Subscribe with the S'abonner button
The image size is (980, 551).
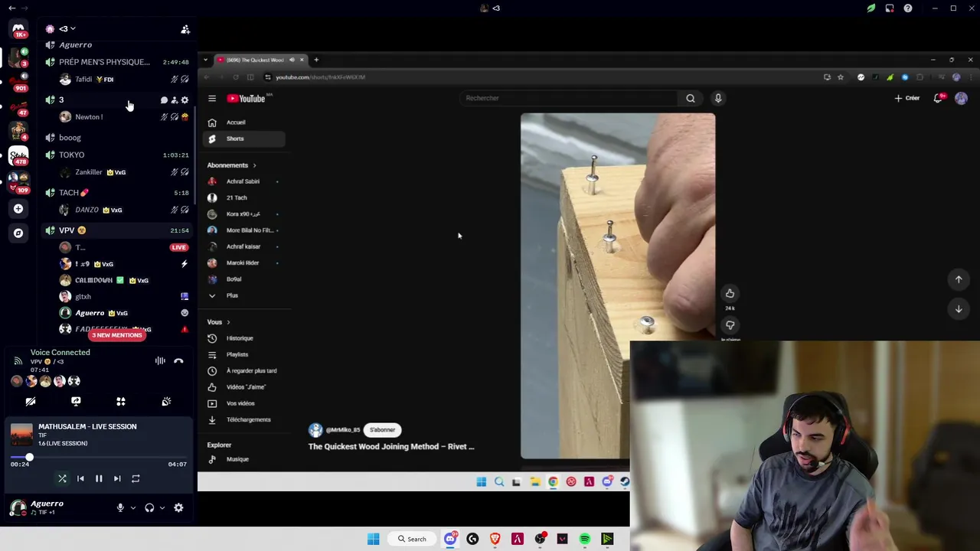pyautogui.click(x=383, y=430)
